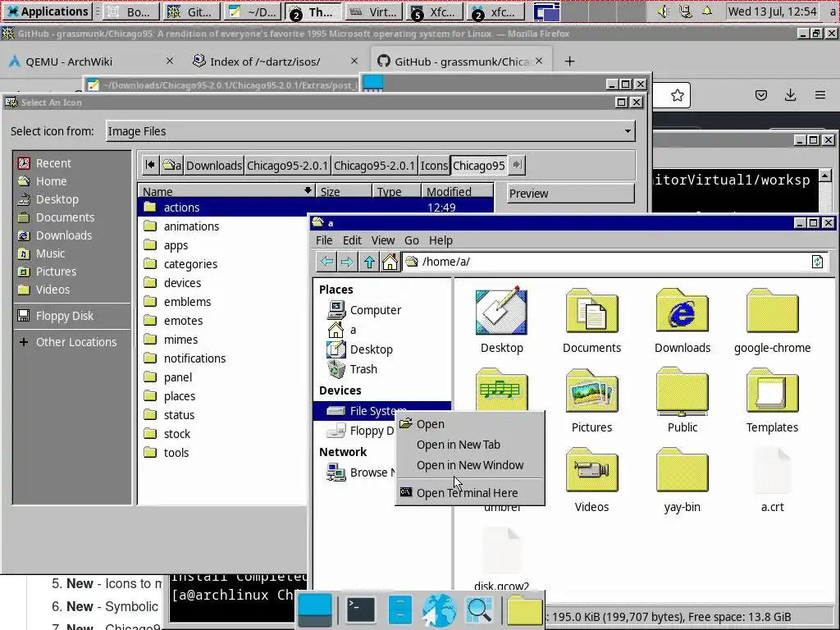Switch to Index of /~dartz/isos/ tab
The width and height of the screenshot is (840, 630).
(x=276, y=62)
